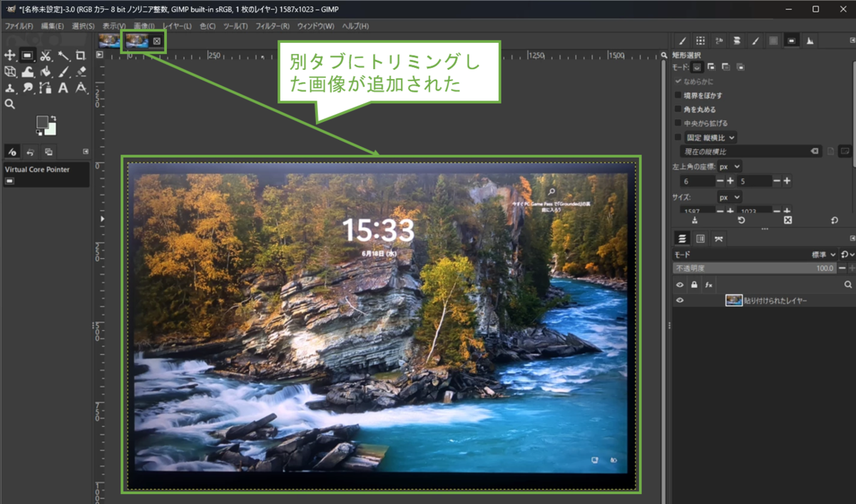
Task: Select the Eraser tool
Action: [81, 71]
